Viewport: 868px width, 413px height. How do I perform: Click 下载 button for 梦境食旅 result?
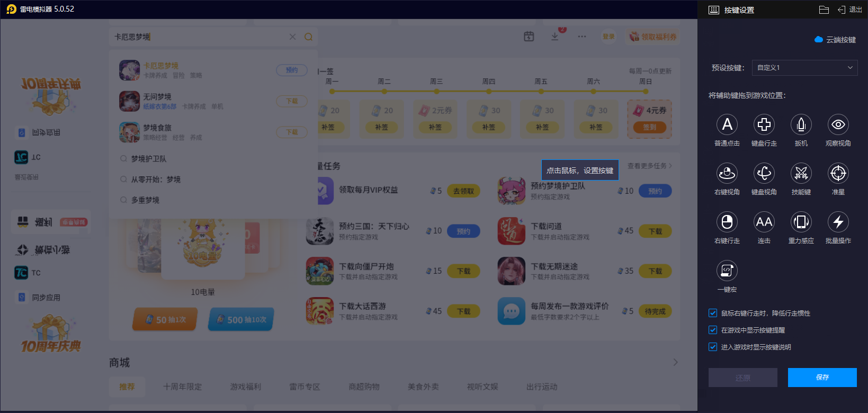(292, 132)
